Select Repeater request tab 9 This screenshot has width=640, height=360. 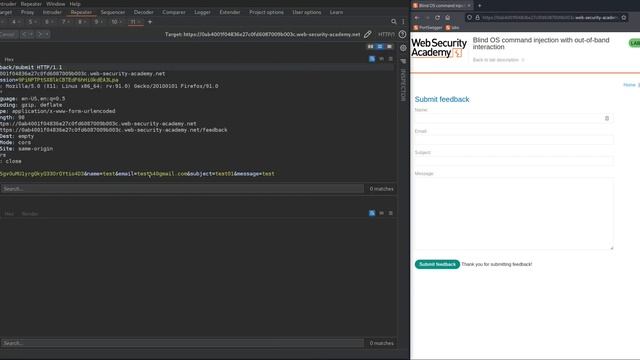pyautogui.click(x=96, y=22)
